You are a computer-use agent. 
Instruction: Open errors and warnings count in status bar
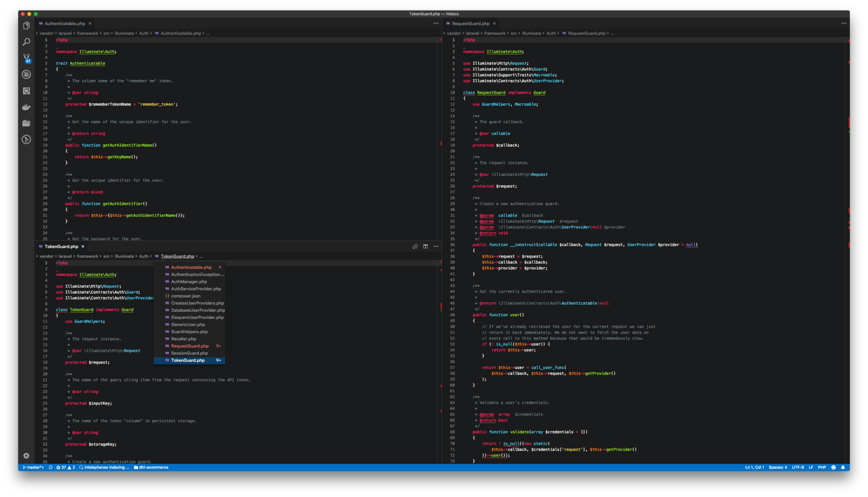[65, 467]
